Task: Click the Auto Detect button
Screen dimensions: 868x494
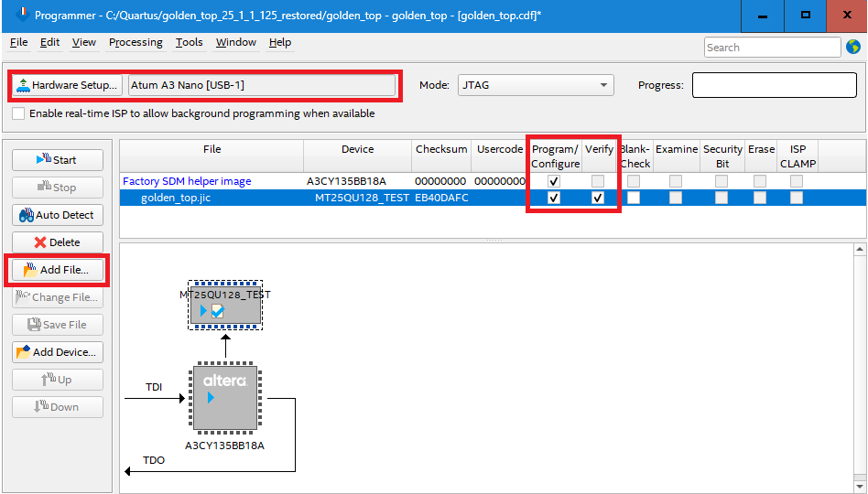Action: click(x=57, y=215)
